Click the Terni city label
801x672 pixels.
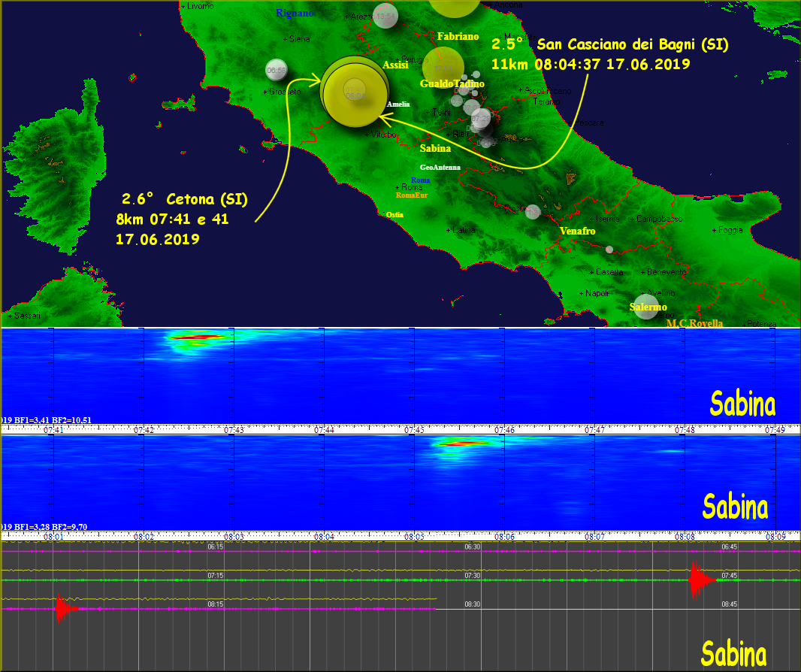tap(438, 113)
